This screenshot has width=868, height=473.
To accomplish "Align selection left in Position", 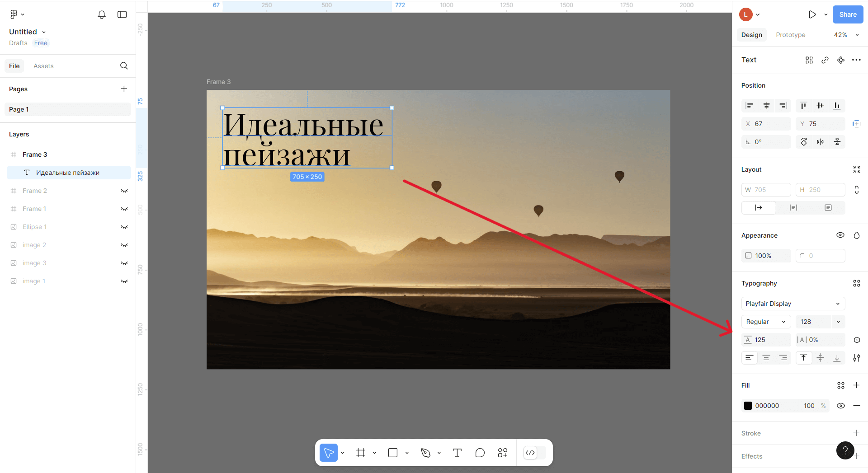I will 750,106.
